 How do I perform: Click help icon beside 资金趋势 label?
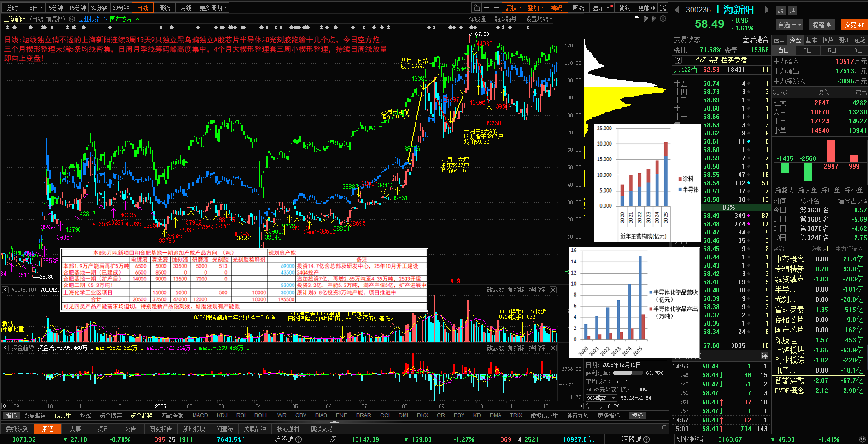coord(6,348)
